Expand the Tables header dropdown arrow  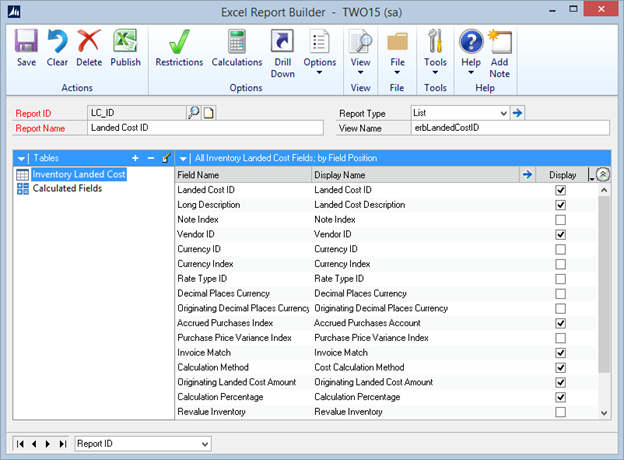(21, 159)
